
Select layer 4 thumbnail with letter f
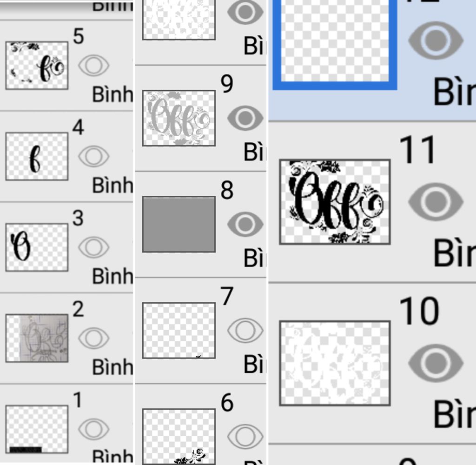(37, 156)
